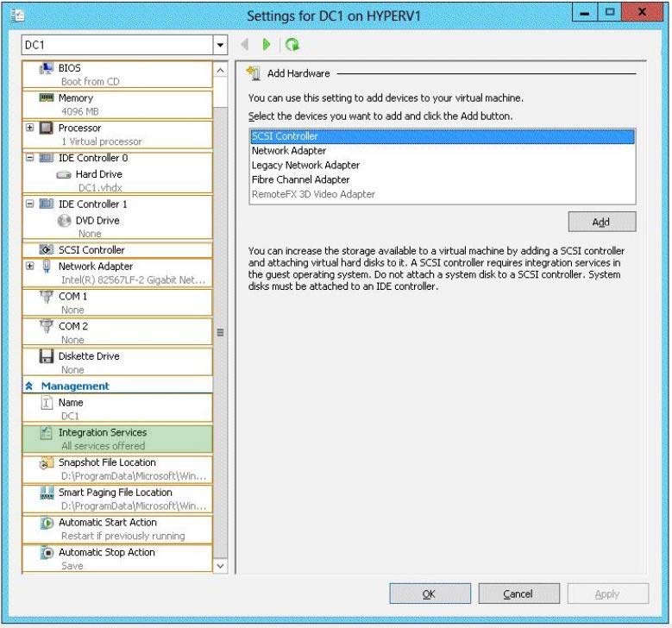Open the DC1 virtual machine dropdown
The height and width of the screenshot is (628, 672).
(x=220, y=45)
